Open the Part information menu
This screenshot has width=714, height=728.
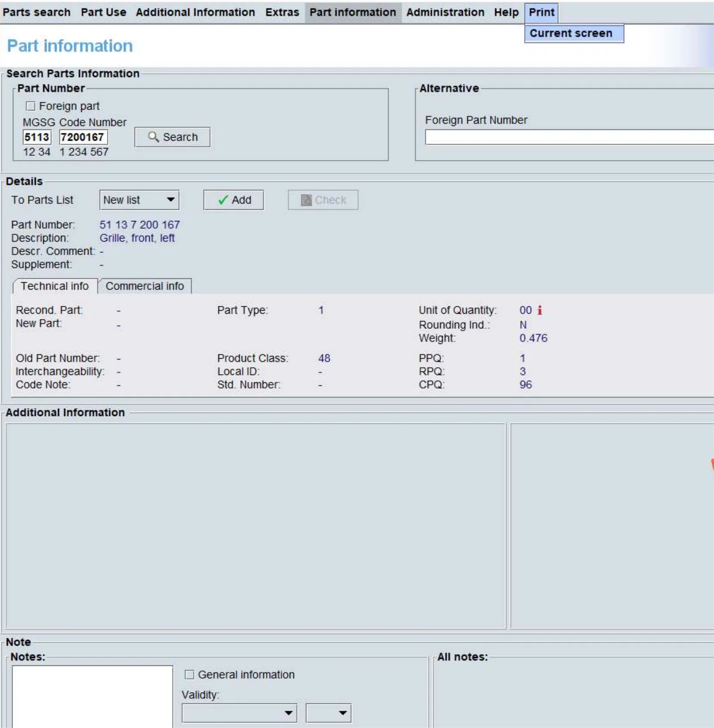click(x=353, y=12)
